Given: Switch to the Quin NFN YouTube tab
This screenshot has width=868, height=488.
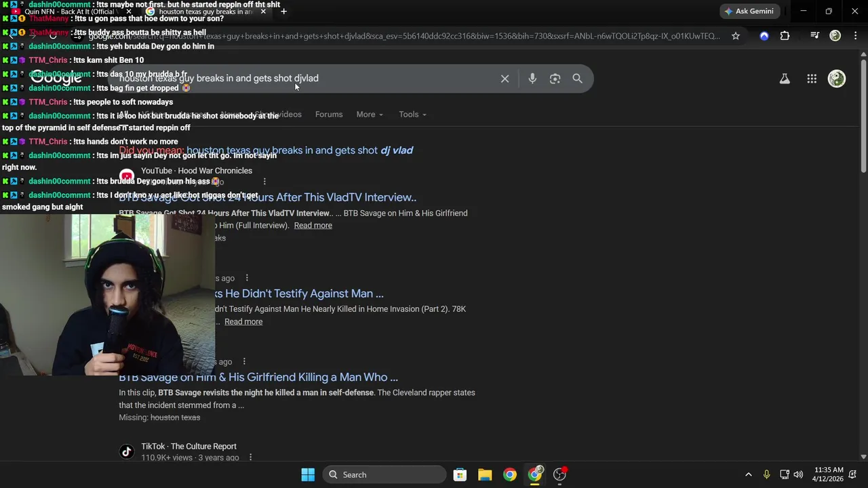Looking at the screenshot, I should pyautogui.click(x=71, y=12).
